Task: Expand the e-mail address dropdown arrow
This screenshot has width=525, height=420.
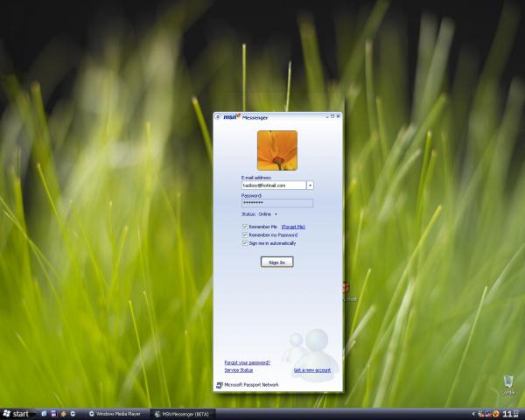Action: [x=311, y=185]
